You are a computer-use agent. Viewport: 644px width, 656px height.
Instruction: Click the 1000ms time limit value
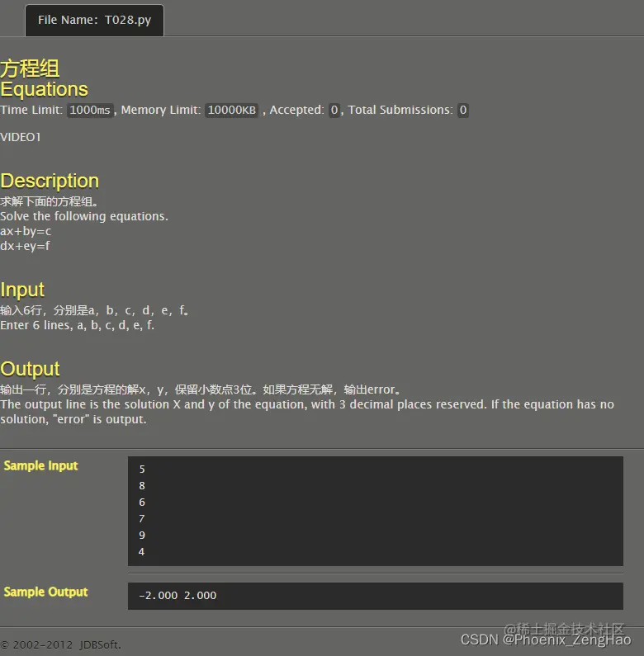[90, 110]
